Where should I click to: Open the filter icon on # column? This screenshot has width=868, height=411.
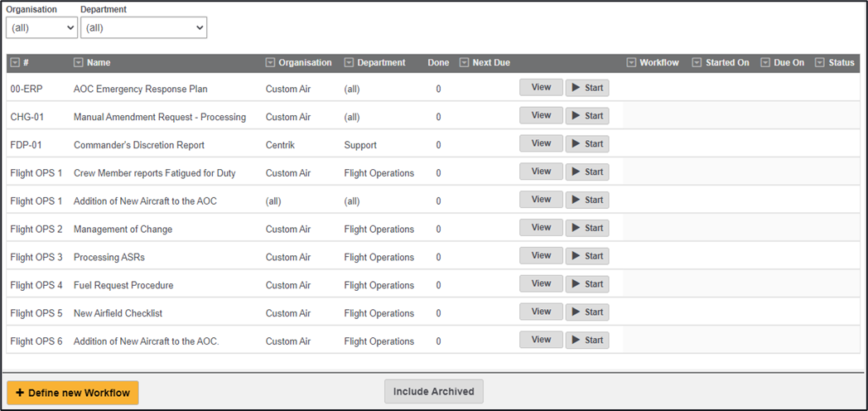coord(16,63)
